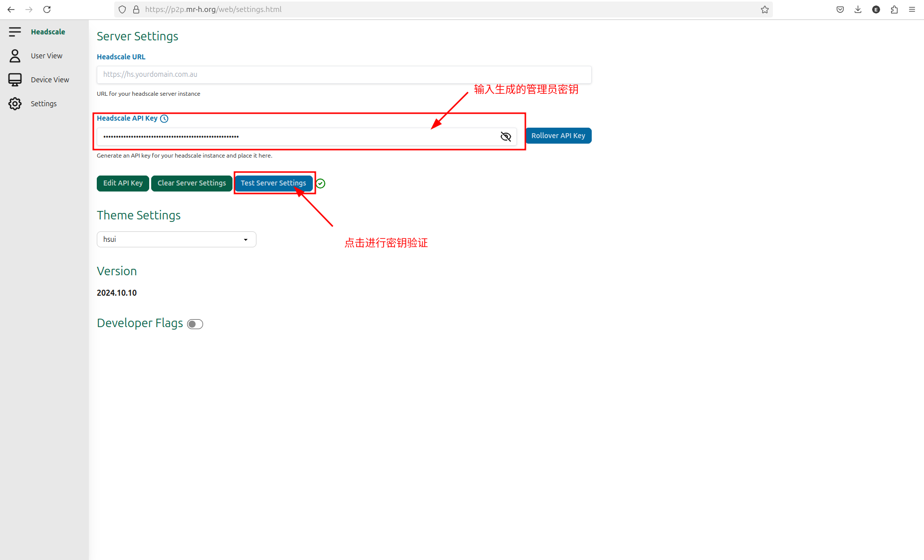This screenshot has width=924, height=560.
Task: Select Settings entry in the left sidebar
Action: [x=43, y=103]
